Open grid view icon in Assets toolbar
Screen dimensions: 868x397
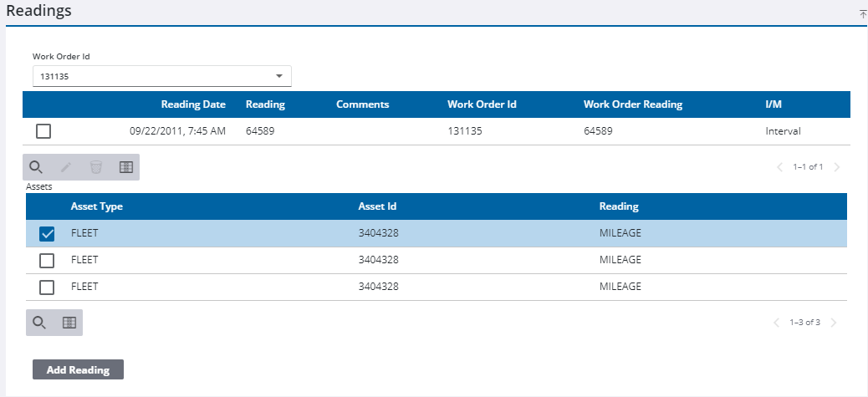point(69,323)
